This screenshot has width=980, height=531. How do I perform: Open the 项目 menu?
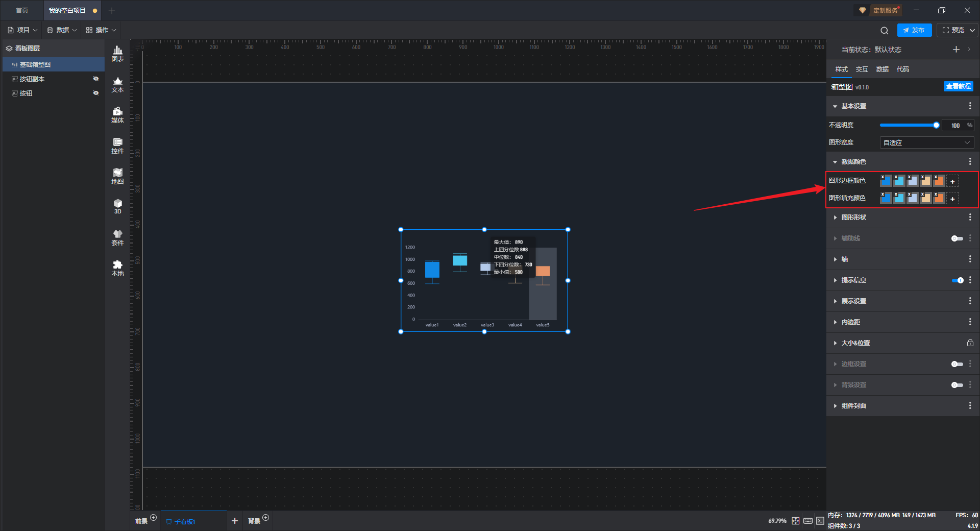pyautogui.click(x=22, y=30)
